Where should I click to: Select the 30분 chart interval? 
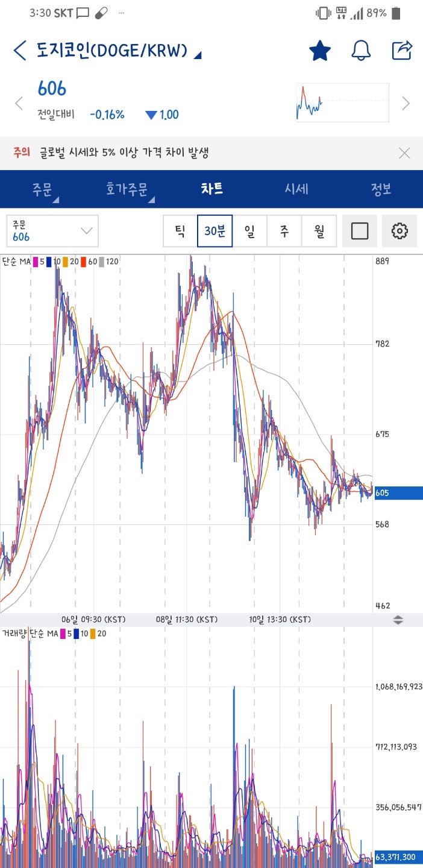(215, 231)
